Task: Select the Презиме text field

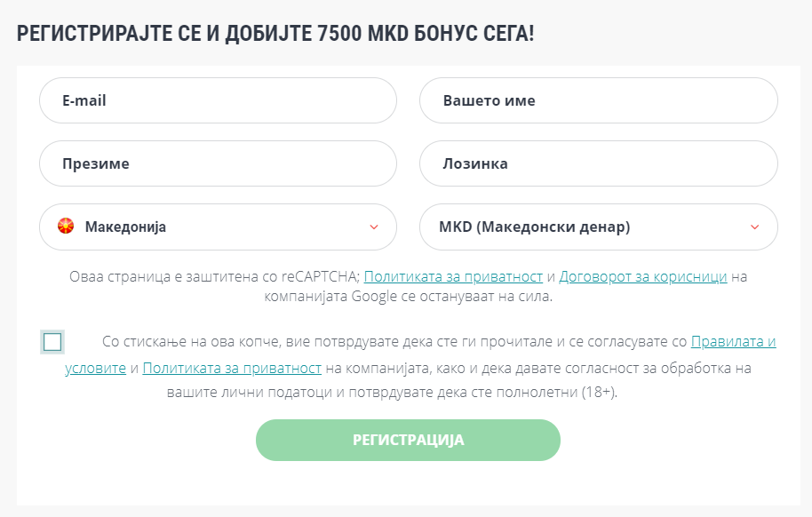Action: 218,163
